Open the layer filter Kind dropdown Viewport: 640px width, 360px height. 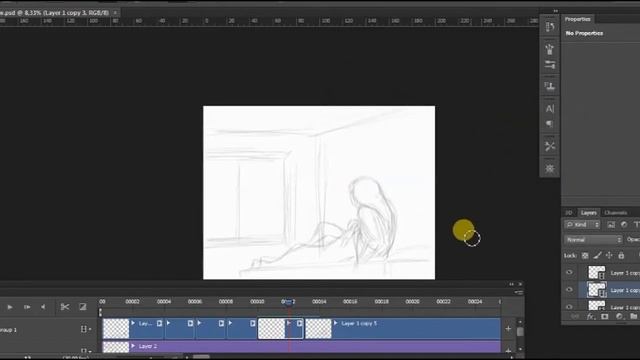click(582, 225)
